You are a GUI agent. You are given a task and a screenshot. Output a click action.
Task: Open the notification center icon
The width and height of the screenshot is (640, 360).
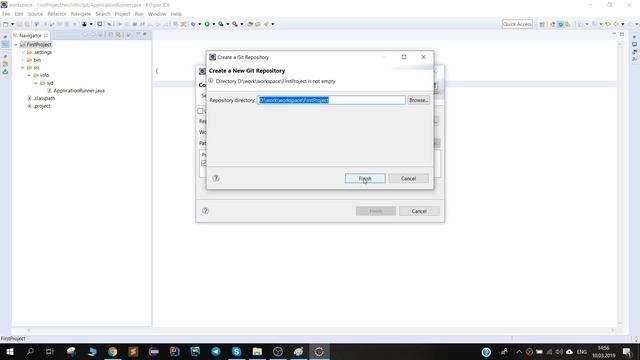[627, 351]
